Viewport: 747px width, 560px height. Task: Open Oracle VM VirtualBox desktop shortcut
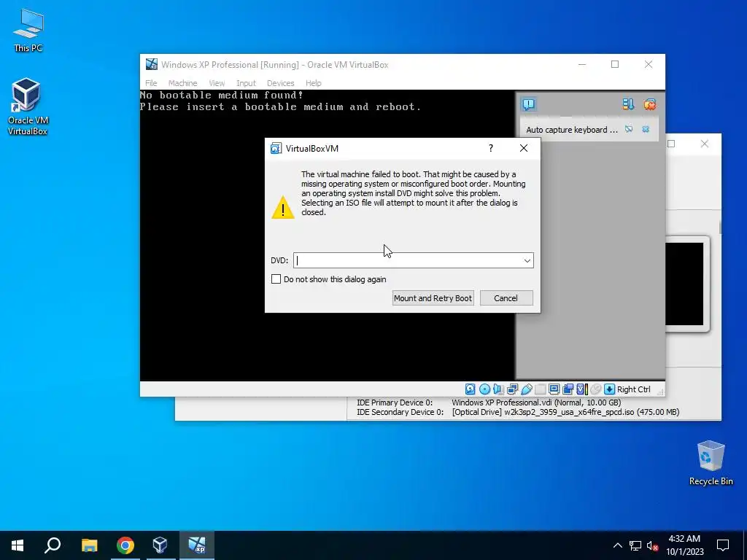point(27,106)
